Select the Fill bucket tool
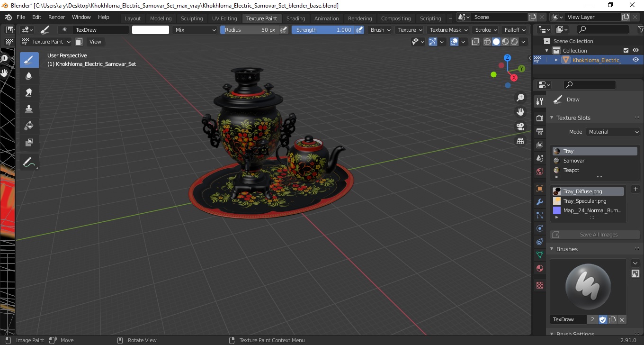The width and height of the screenshot is (644, 345). [29, 126]
